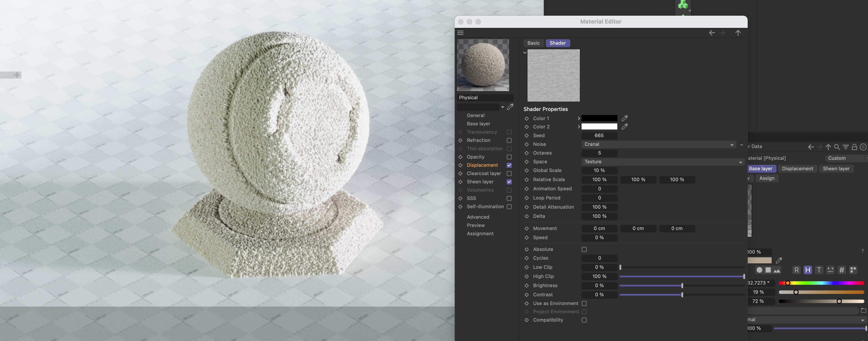Click the search magnifier in attributes panel
Screen dimensions: 868x341
[x=837, y=147]
